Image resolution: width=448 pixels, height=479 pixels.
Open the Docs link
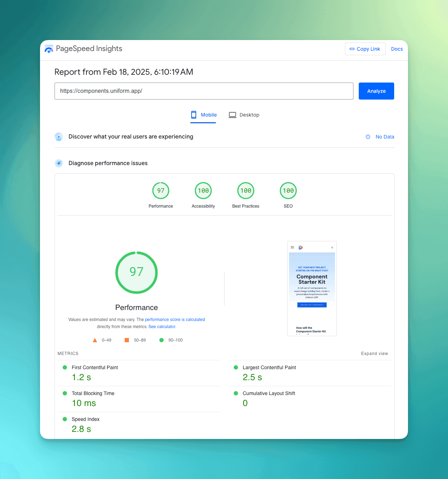397,49
